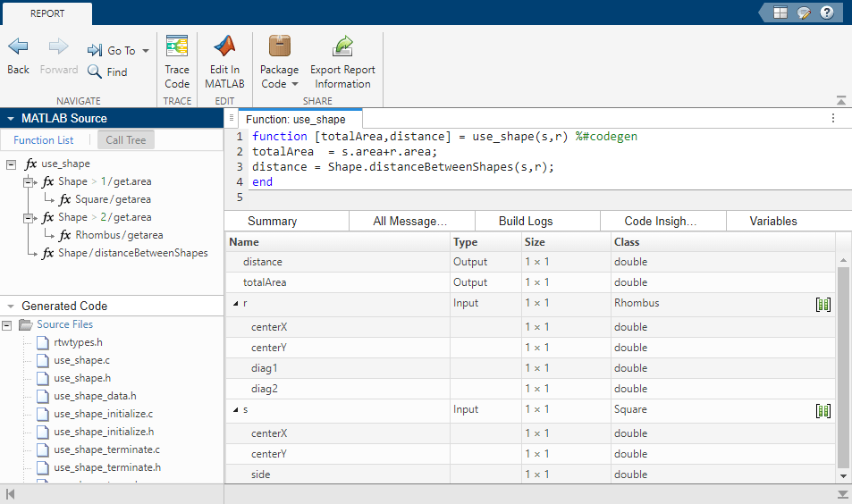Select Shape/distanceBetweenShapes in the call tree
Screen dimensions: 852x504
[132, 253]
